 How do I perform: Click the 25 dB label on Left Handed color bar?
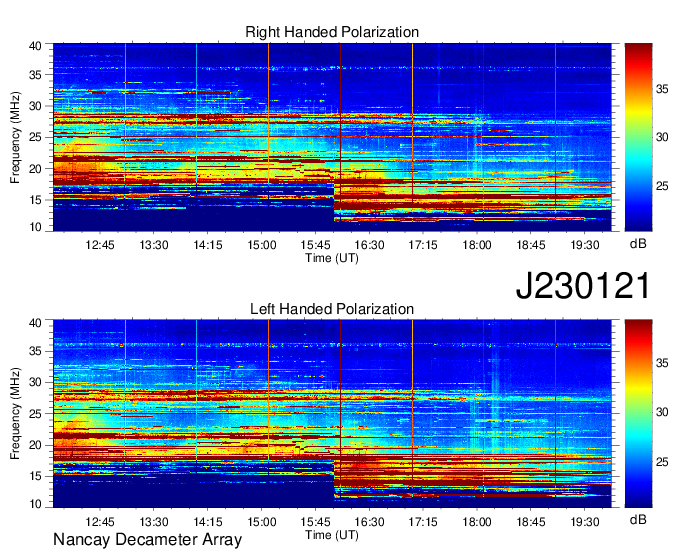[662, 462]
